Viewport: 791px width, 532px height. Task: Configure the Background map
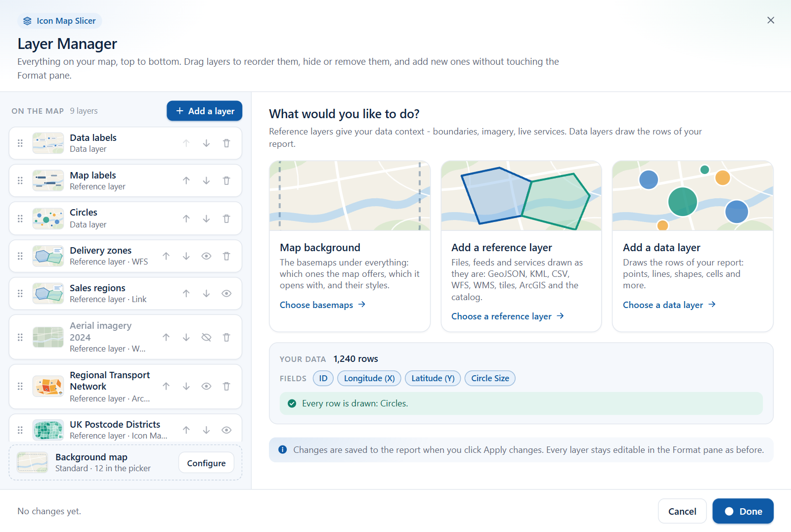[206, 463]
